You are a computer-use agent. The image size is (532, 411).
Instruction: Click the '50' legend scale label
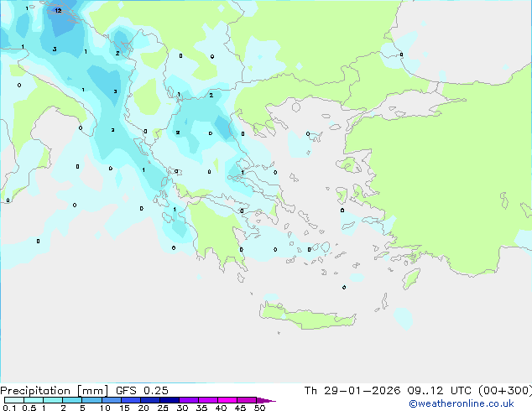coord(259,408)
